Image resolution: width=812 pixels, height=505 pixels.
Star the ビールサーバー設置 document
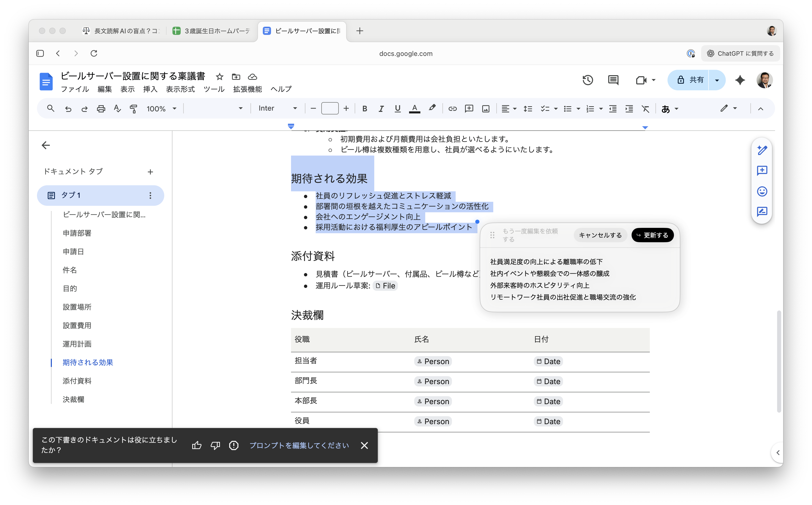219,77
